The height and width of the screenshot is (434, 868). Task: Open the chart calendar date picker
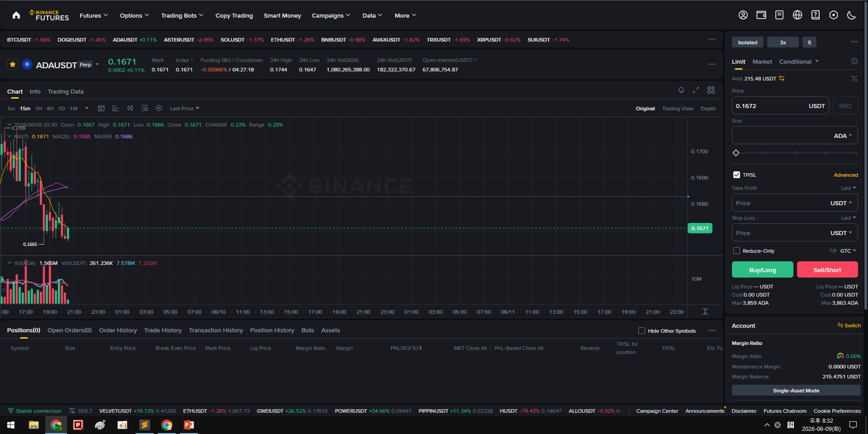[x=101, y=108]
